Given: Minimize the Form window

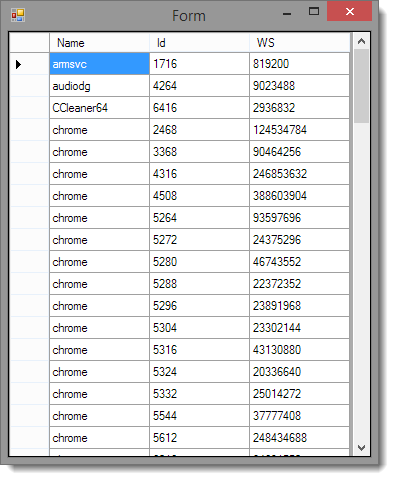Looking at the screenshot, I should click(287, 14).
